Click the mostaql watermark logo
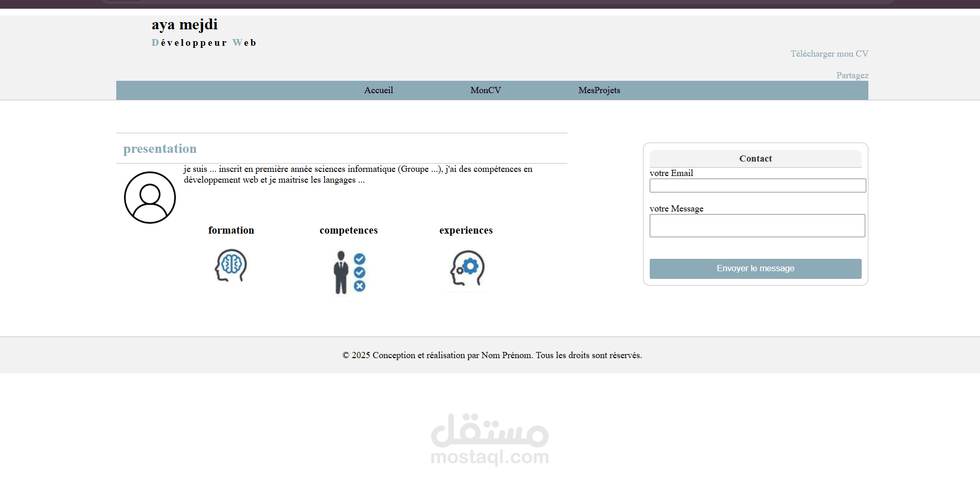 490,440
